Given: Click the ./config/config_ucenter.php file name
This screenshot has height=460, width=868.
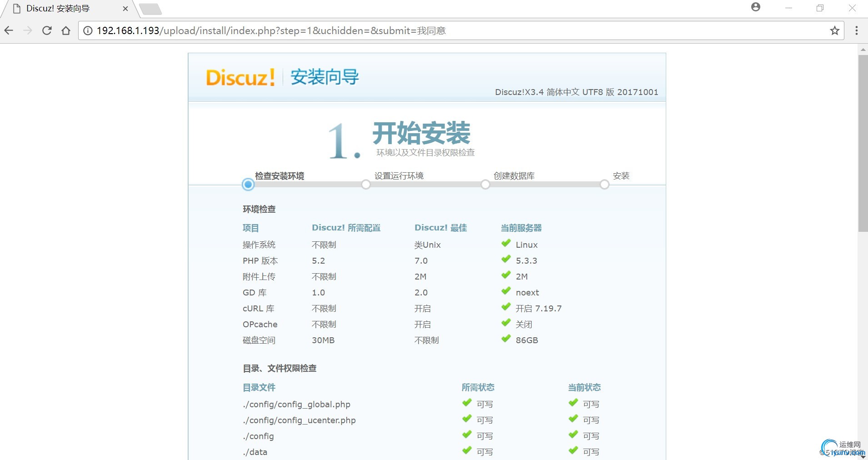Looking at the screenshot, I should click(x=299, y=420).
